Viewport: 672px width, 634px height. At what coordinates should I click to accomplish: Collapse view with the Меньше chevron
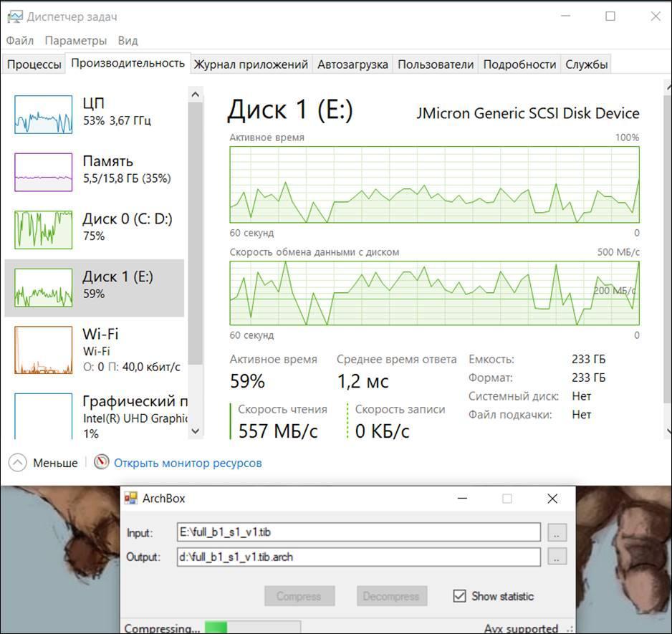[18, 463]
